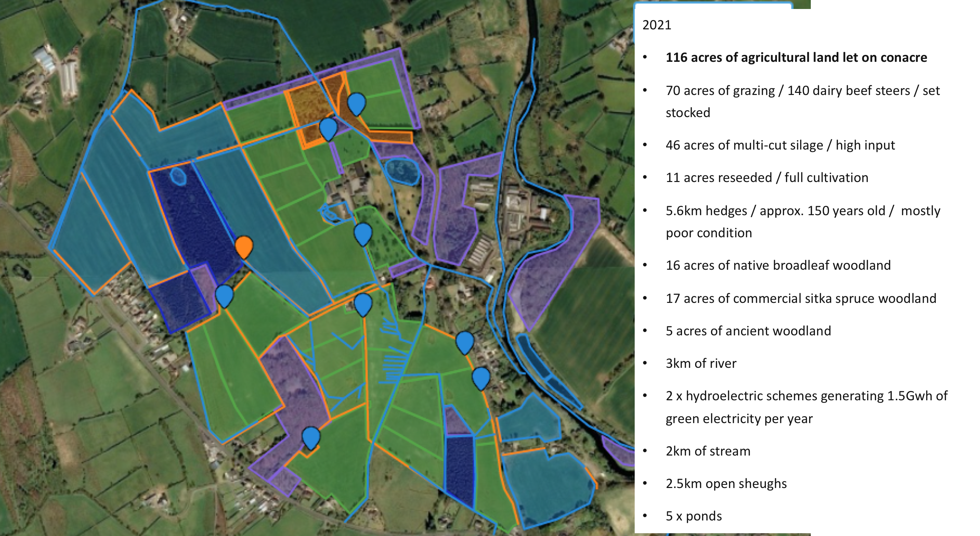This screenshot has height=536, width=980.
Task: Click blue pin beside the tree-dotted orchard field
Action: pos(363,233)
